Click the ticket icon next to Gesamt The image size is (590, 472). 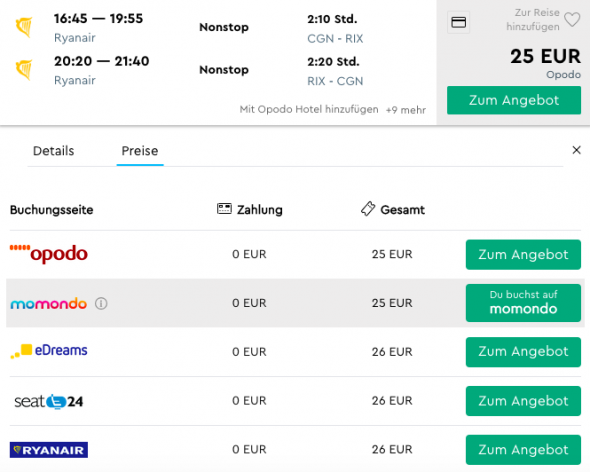pyautogui.click(x=368, y=209)
